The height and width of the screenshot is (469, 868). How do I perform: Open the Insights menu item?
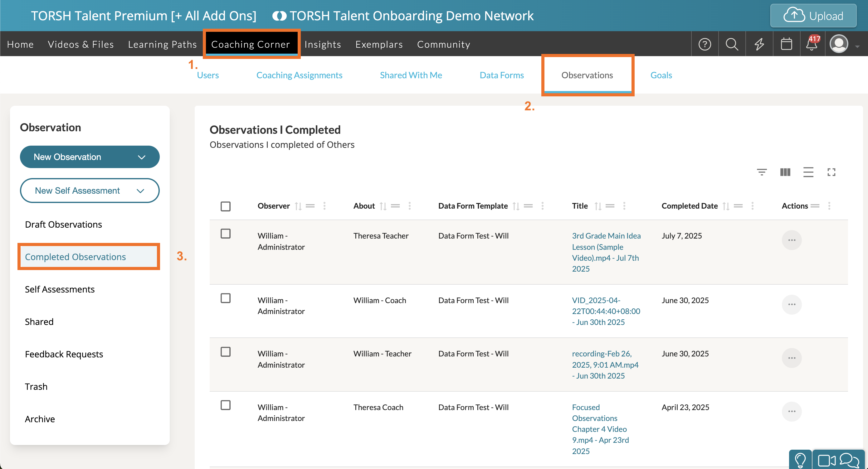[323, 45]
